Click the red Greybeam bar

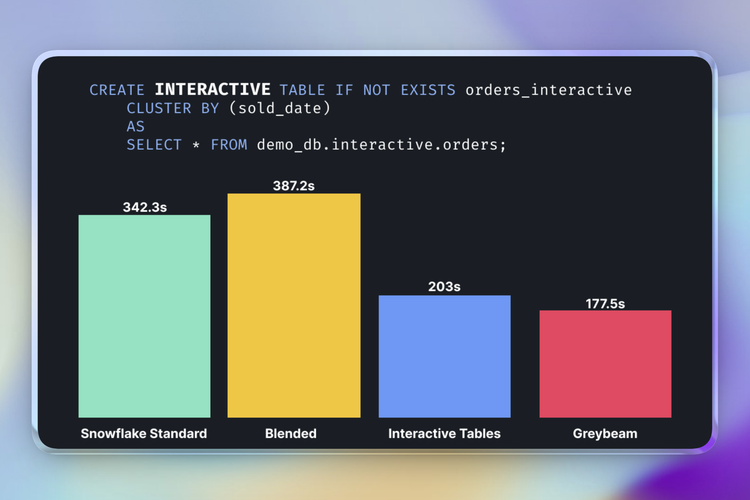606,364
